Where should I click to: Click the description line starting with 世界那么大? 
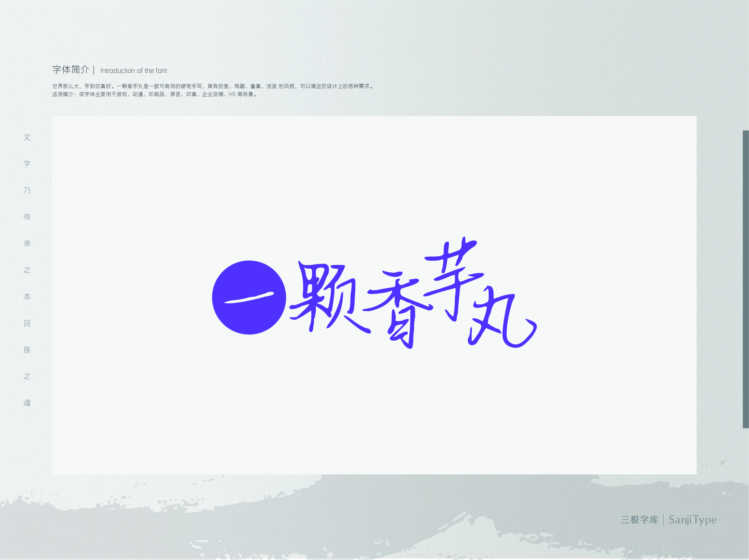tap(213, 86)
